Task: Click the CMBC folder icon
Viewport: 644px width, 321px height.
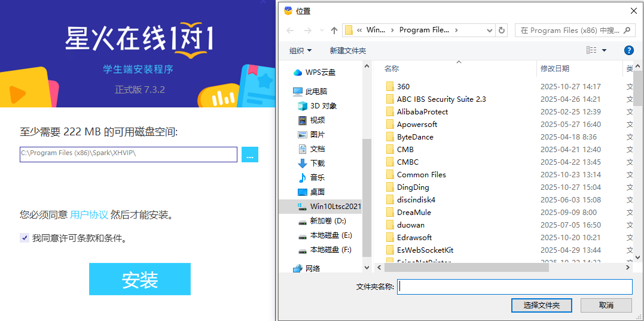Action: tap(390, 162)
